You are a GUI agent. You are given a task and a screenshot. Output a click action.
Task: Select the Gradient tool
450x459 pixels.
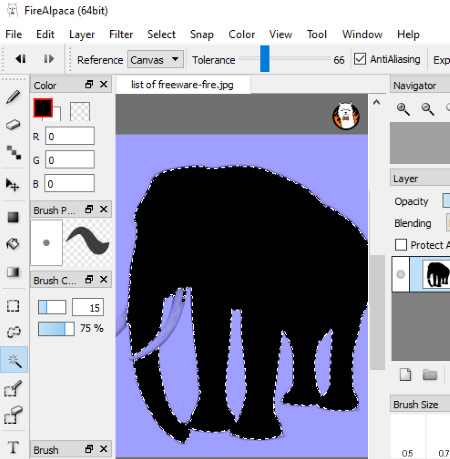click(x=13, y=272)
